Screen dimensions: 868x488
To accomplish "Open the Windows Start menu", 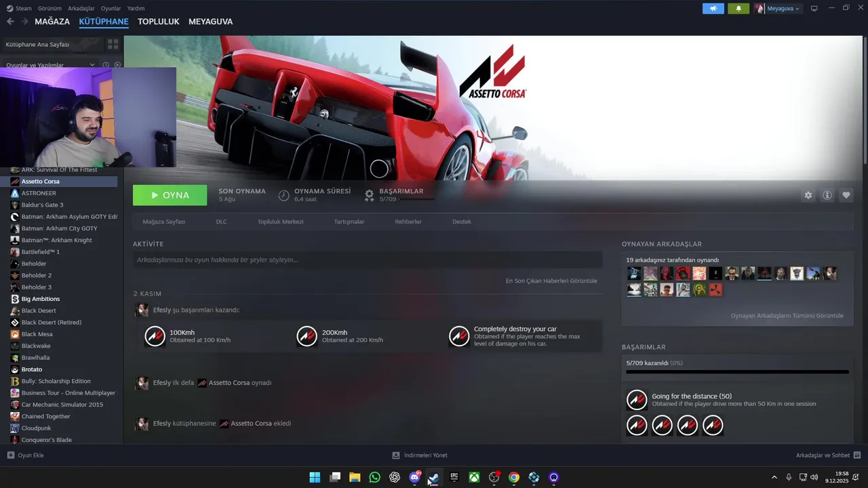I will tap(315, 477).
